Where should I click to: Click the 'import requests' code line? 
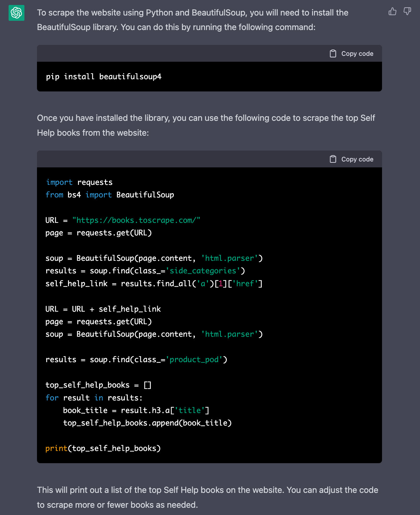79,182
